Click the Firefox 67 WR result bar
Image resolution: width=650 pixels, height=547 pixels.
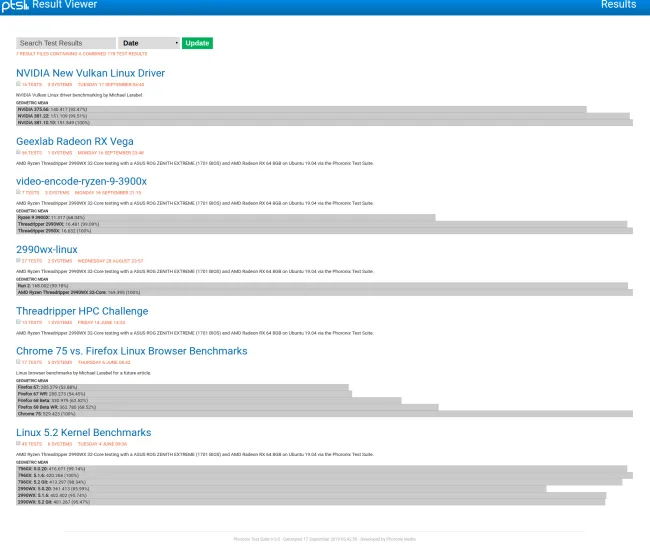pyautogui.click(x=184, y=394)
